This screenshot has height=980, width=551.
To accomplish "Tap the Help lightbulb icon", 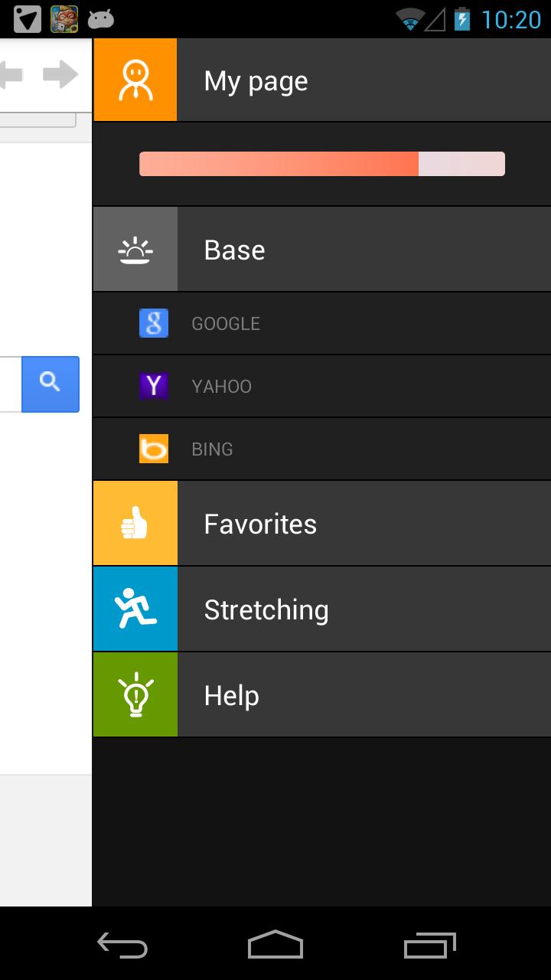I will [x=135, y=695].
